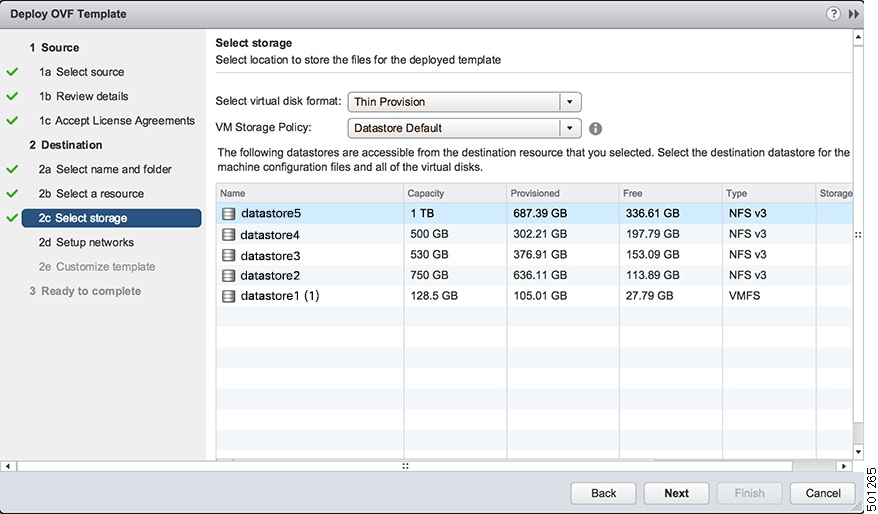Click the datastore4 disk icon

tap(228, 235)
